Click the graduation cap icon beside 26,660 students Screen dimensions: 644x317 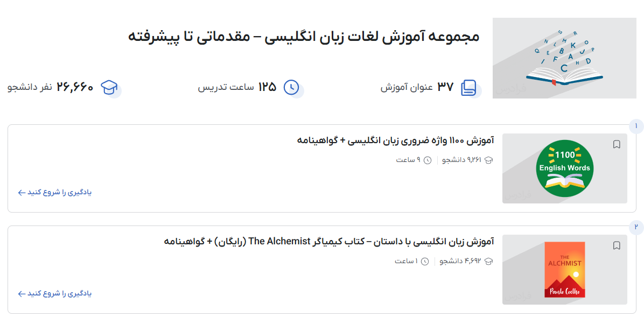109,87
